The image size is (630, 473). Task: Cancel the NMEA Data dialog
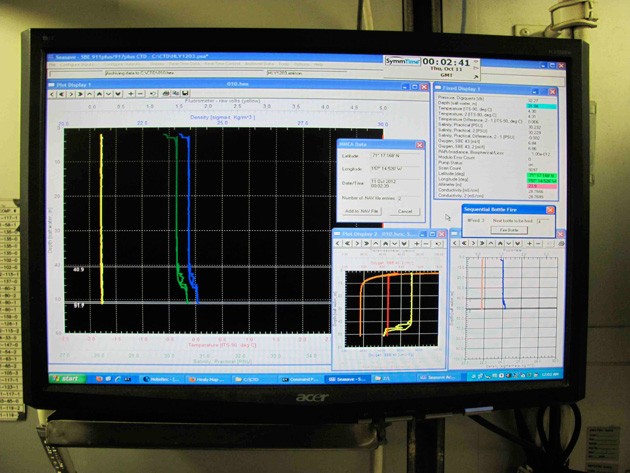pos(405,211)
